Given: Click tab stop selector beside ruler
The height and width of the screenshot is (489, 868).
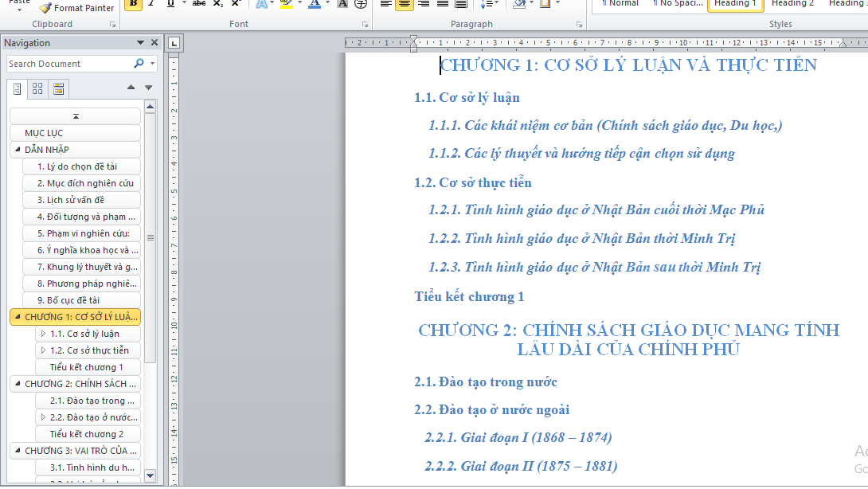Looking at the screenshot, I should [x=174, y=43].
